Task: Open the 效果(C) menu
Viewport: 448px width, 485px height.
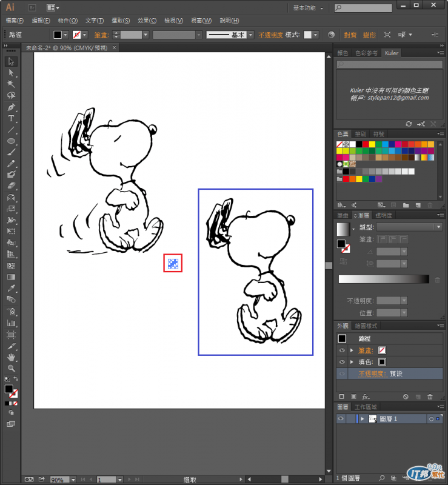Action: [x=147, y=21]
